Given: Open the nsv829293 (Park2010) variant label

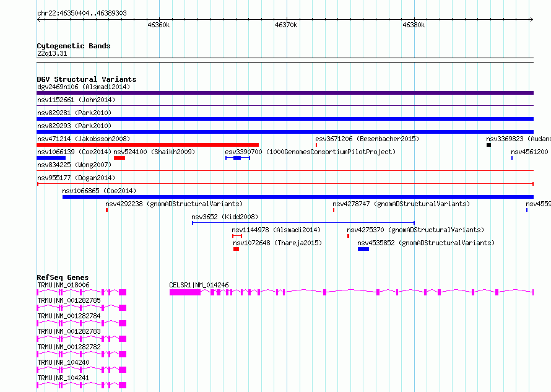Looking at the screenshot, I should (74, 126).
